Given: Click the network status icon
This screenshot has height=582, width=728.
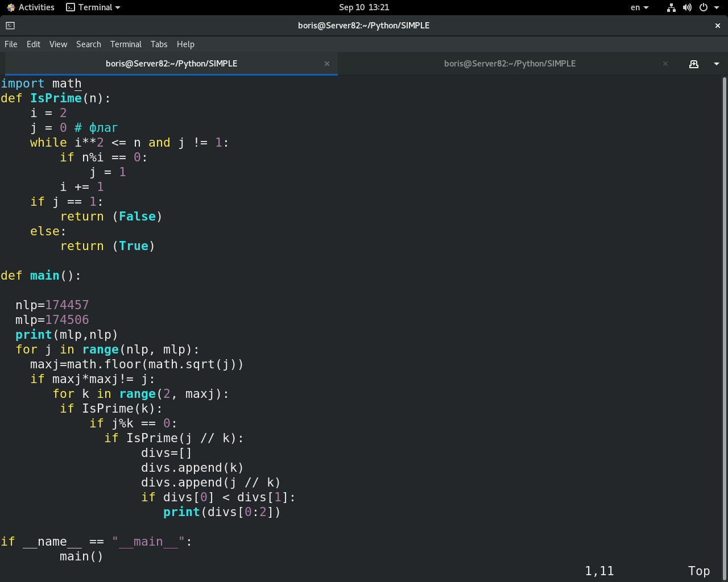Looking at the screenshot, I should pyautogui.click(x=671, y=7).
